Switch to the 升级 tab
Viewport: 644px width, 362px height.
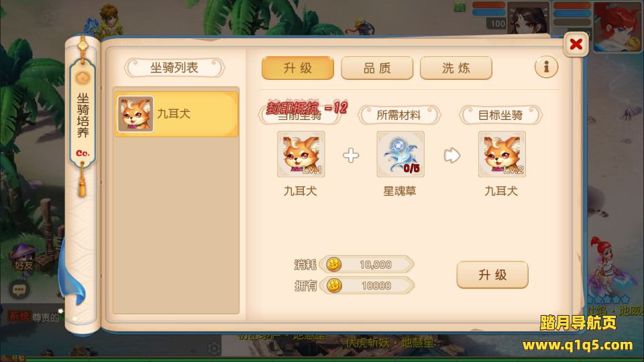[x=298, y=68]
